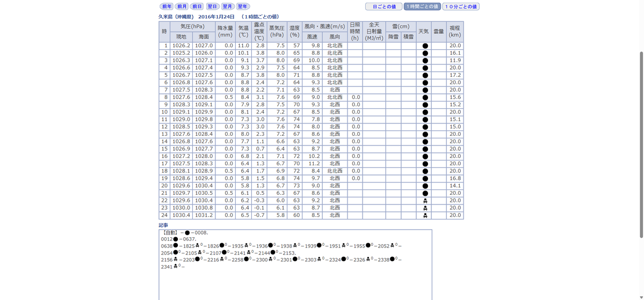Click the 1025.2 local pressure cell
This screenshot has height=300, width=644.
[181, 53]
